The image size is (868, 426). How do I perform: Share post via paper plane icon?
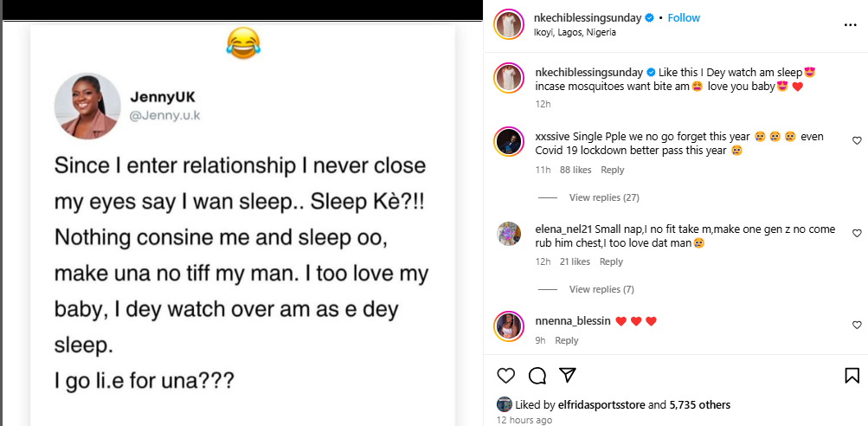(x=568, y=376)
